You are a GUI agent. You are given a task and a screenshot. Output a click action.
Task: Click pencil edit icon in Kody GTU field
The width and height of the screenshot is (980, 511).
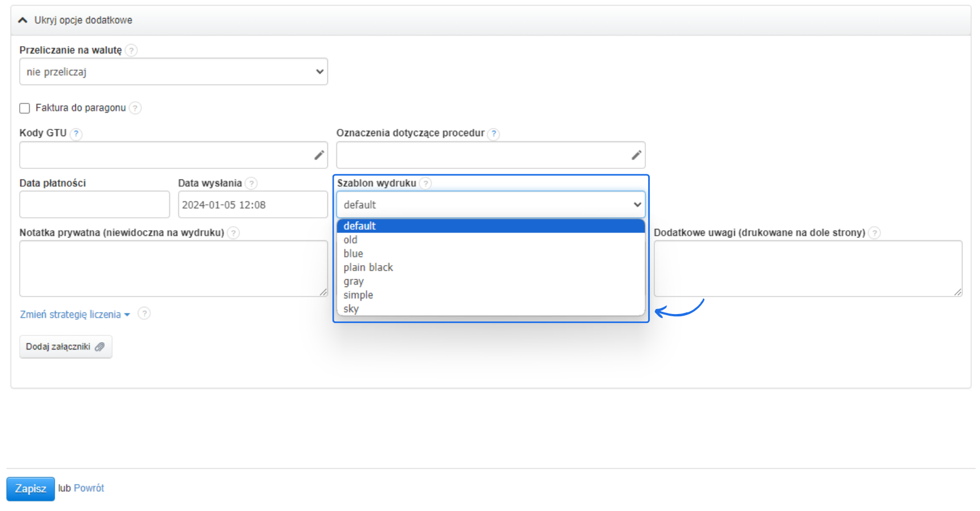click(x=319, y=155)
